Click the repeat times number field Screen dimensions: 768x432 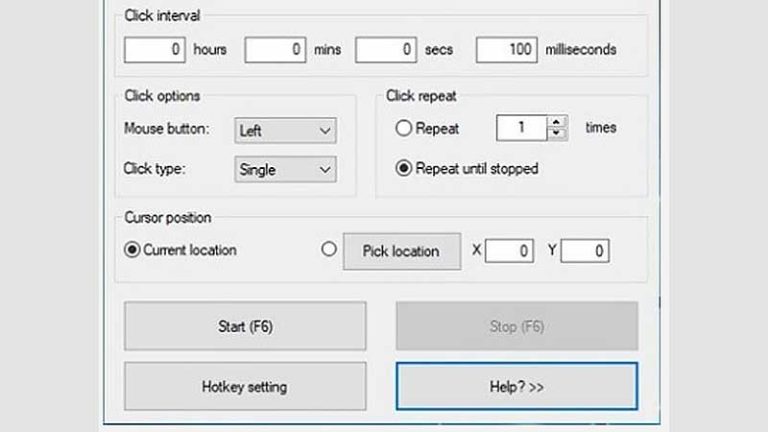[521, 128]
